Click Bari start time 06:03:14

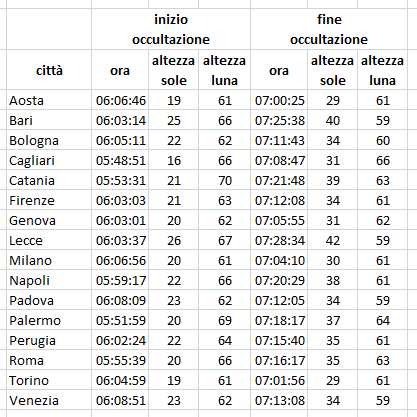pyautogui.click(x=120, y=120)
